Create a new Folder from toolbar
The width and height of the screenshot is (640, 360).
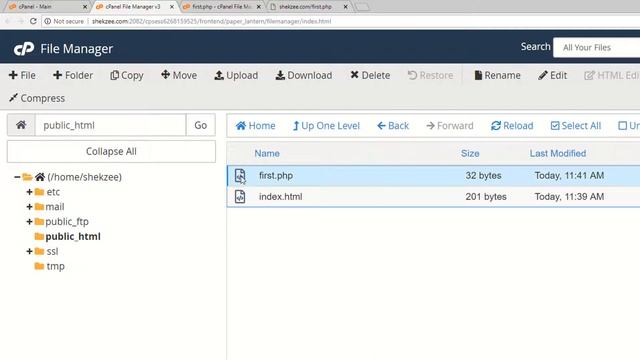coord(73,76)
